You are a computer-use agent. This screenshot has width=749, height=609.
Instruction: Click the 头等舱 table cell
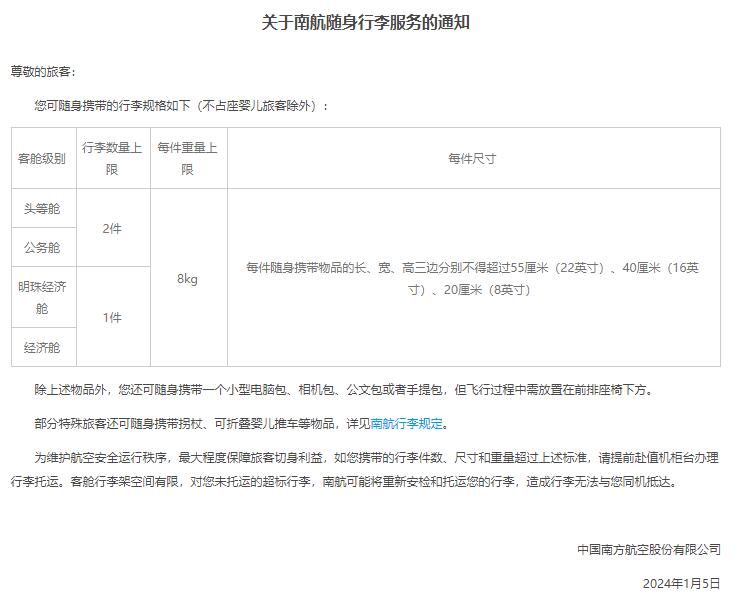pos(44,208)
